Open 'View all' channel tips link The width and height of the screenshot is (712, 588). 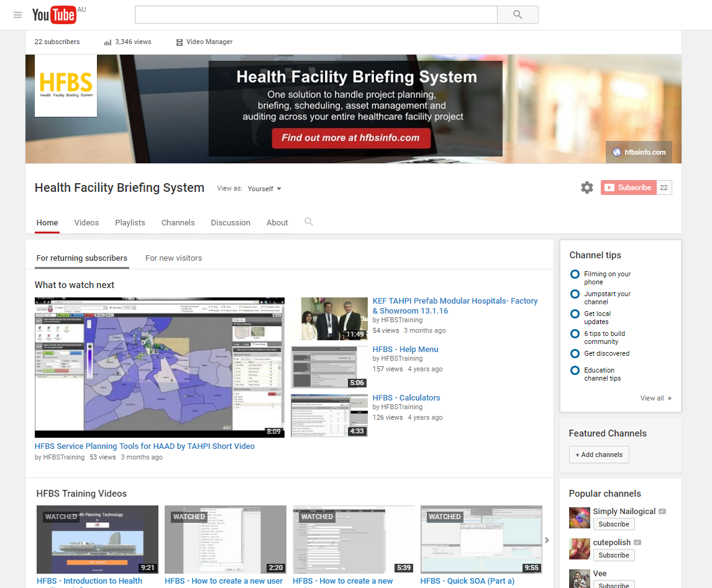click(655, 399)
